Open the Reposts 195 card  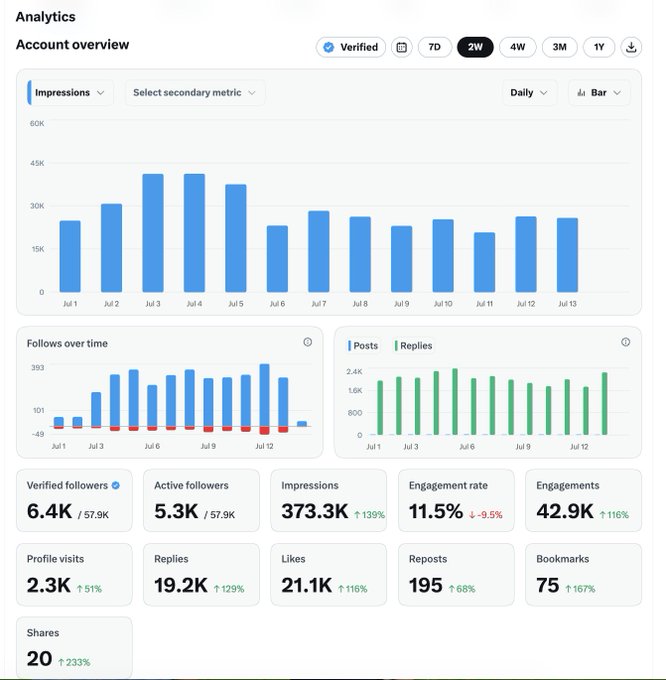click(456, 575)
